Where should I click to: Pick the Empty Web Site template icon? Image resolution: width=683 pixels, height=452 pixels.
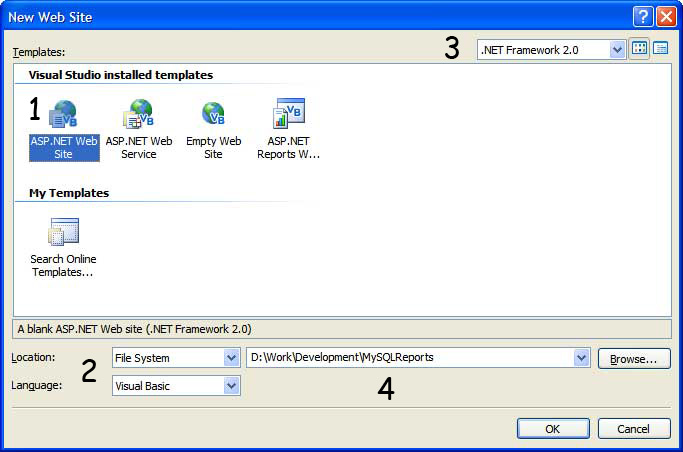click(x=213, y=113)
